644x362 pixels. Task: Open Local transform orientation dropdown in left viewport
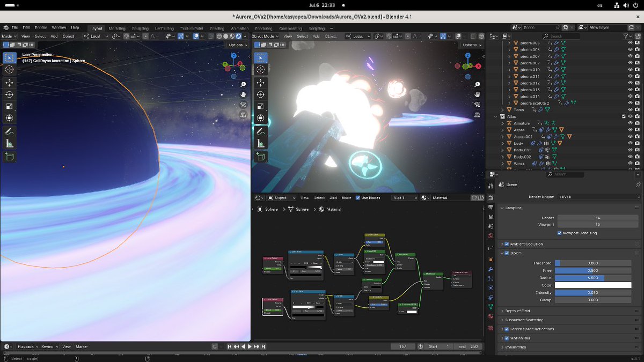(x=97, y=36)
